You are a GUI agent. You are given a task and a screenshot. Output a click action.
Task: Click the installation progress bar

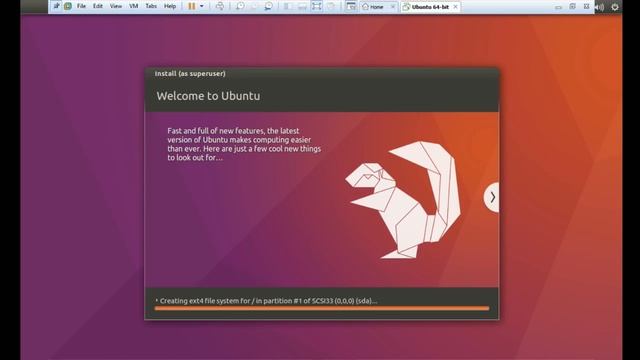(x=322, y=309)
